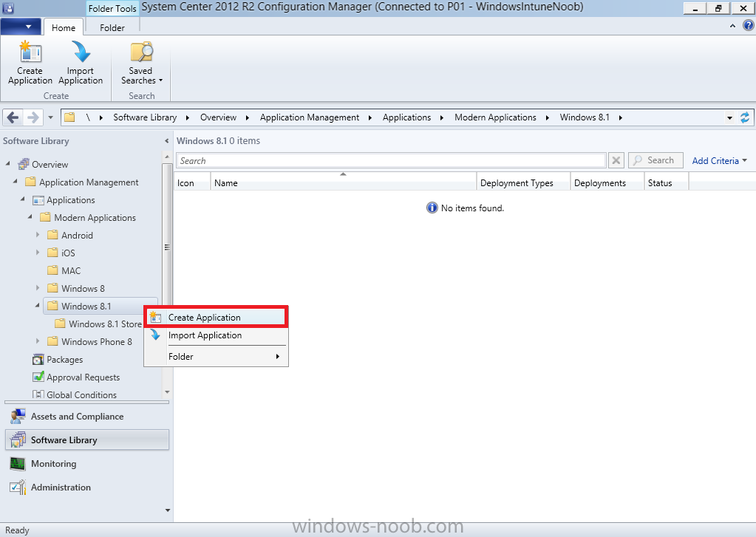Image resolution: width=756 pixels, height=537 pixels.
Task: Expand the Android folder triangle
Action: [38, 235]
